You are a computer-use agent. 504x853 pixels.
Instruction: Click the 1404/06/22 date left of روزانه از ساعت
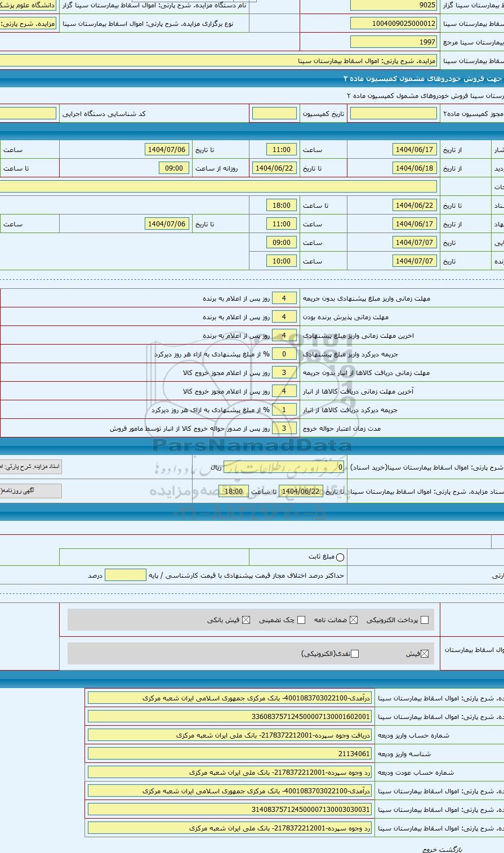pyautogui.click(x=274, y=168)
